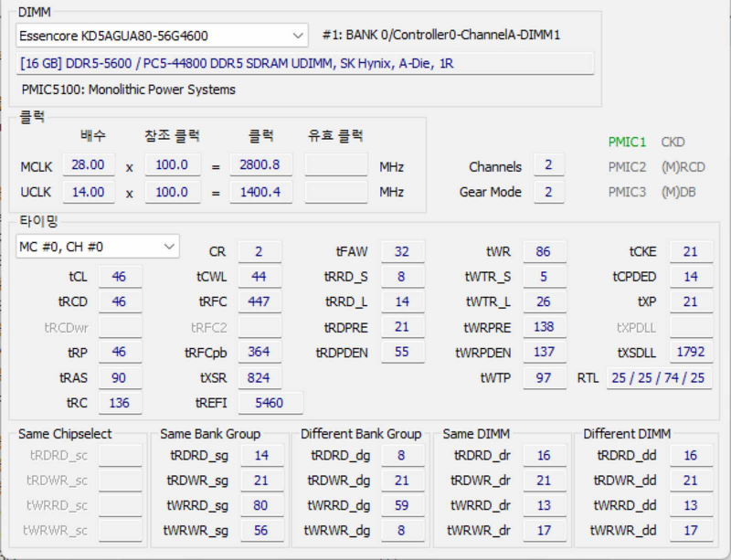Click the DDR5-5600 module description field
The width and height of the screenshot is (731, 560).
pyautogui.click(x=306, y=63)
